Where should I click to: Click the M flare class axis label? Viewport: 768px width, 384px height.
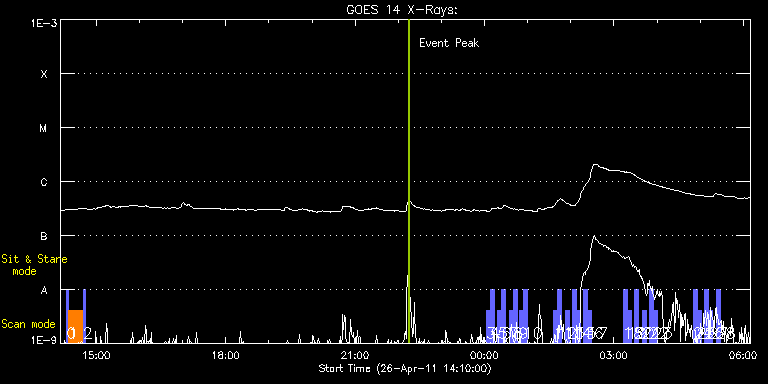pos(44,128)
